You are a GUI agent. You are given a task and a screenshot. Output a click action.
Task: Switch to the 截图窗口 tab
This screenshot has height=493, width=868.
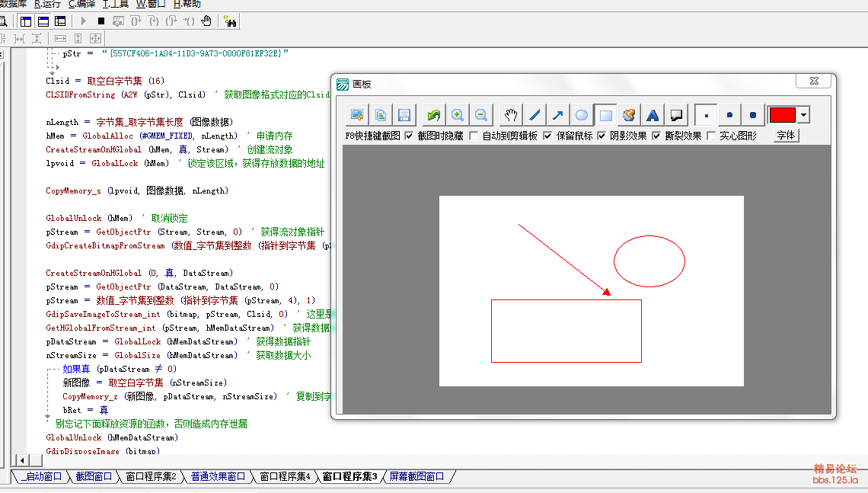(x=94, y=476)
